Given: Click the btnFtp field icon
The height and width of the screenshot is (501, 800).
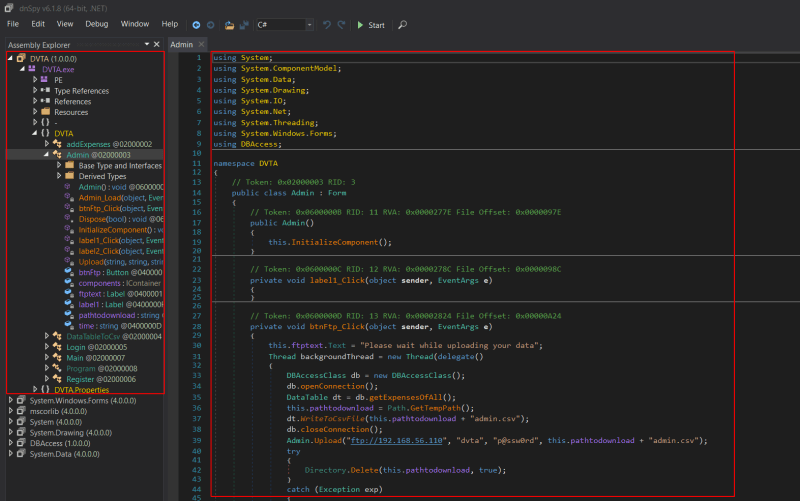Looking at the screenshot, I should (69, 272).
